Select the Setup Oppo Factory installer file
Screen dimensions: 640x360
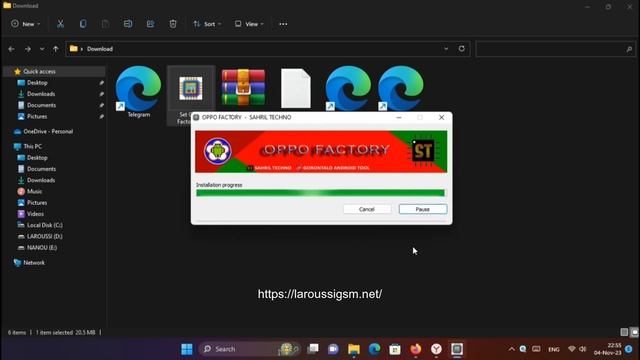click(191, 96)
